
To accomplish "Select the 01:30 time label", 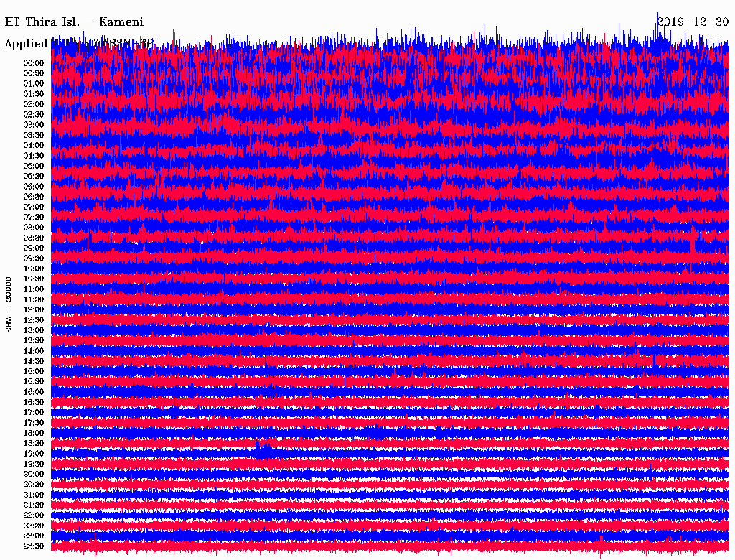I will tap(33, 94).
